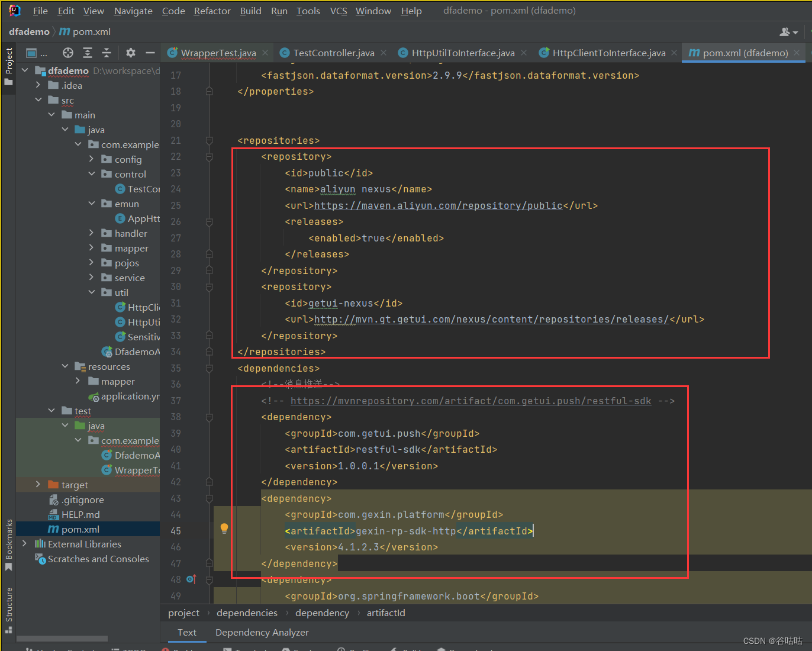This screenshot has width=812, height=651.
Task: Open the Project view selector dropdown
Action: click(x=36, y=53)
